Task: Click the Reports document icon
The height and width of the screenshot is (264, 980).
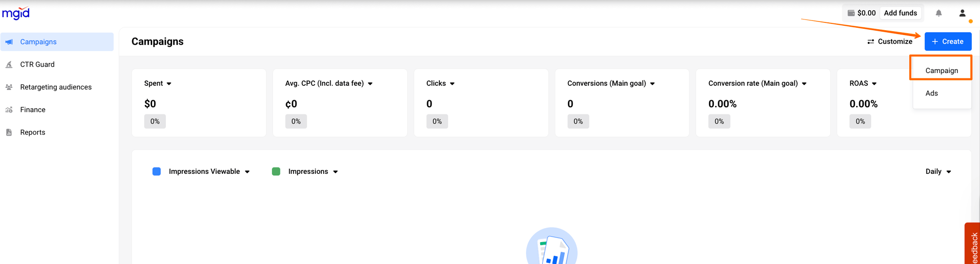Action: (x=9, y=132)
